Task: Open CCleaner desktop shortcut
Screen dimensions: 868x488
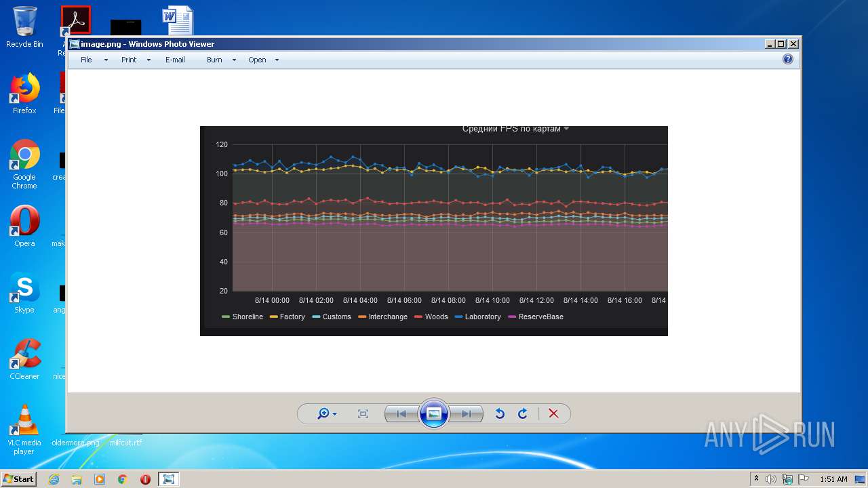Action: coord(24,359)
